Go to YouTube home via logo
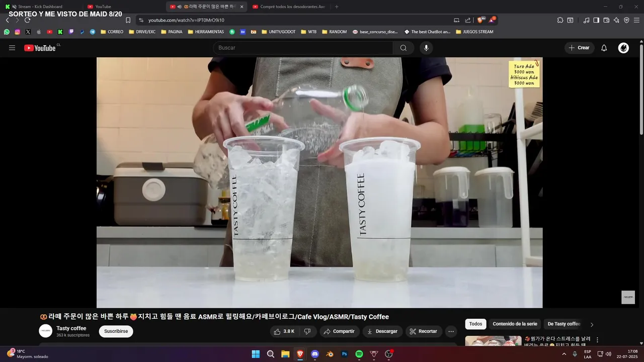The width and height of the screenshot is (644, 362). pyautogui.click(x=40, y=48)
